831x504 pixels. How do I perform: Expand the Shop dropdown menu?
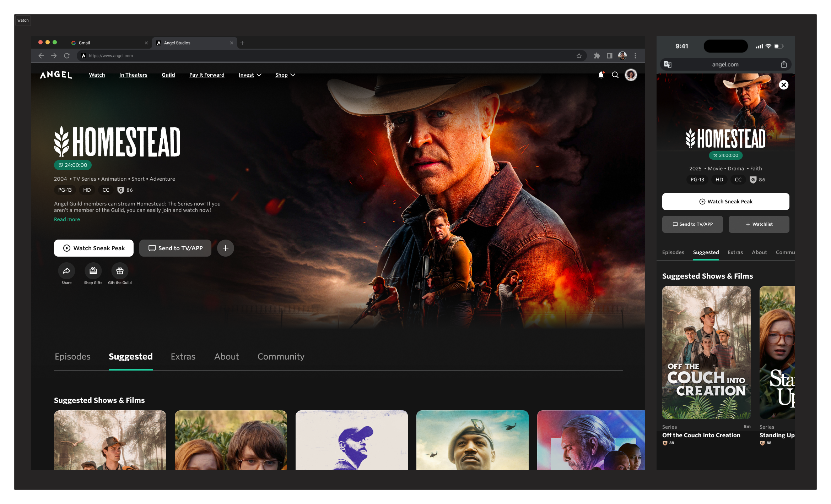[285, 75]
